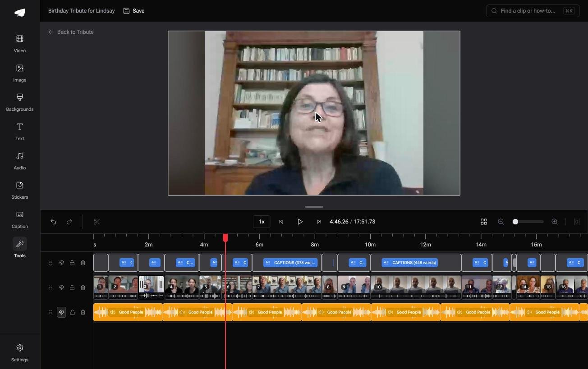Play the video preview
Image resolution: width=588 pixels, height=369 pixels.
click(300, 222)
